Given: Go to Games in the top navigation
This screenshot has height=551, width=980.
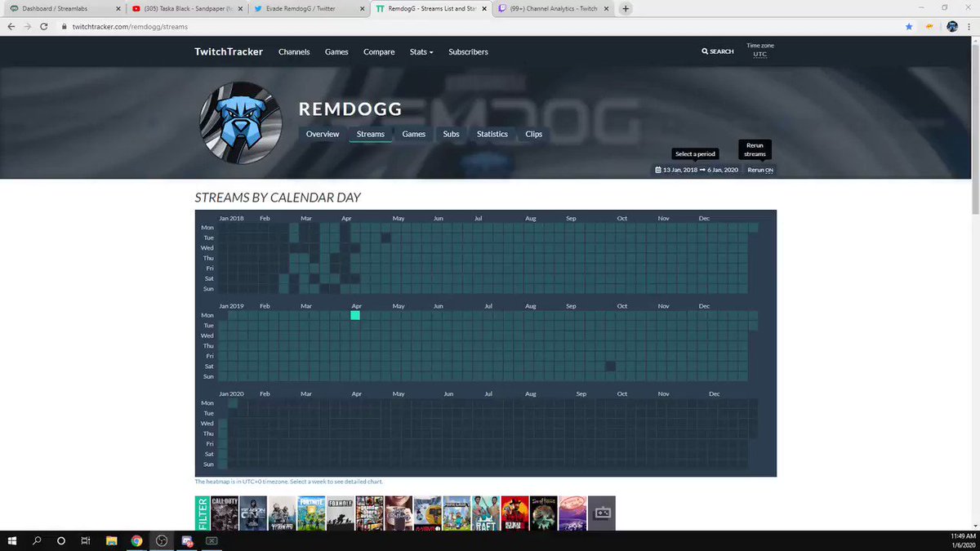Looking at the screenshot, I should coord(336,51).
